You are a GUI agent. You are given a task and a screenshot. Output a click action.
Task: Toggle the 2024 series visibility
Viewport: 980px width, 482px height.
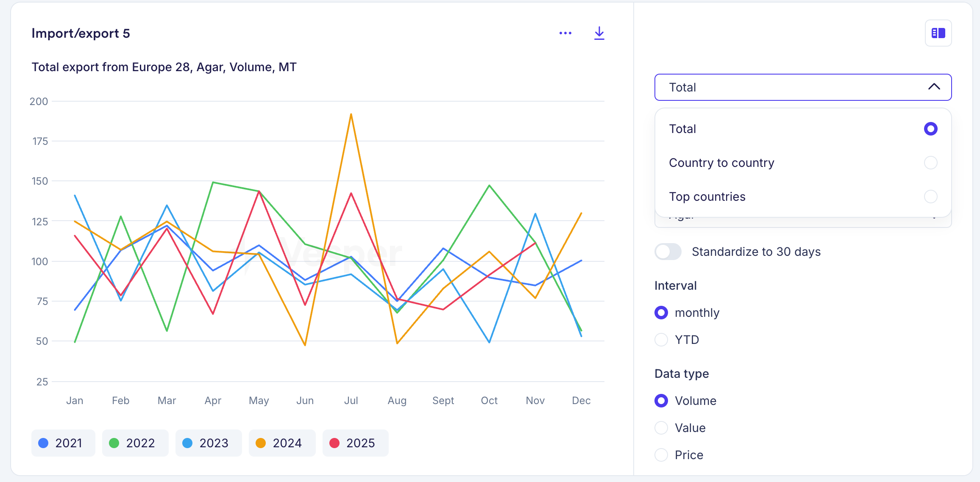(281, 443)
